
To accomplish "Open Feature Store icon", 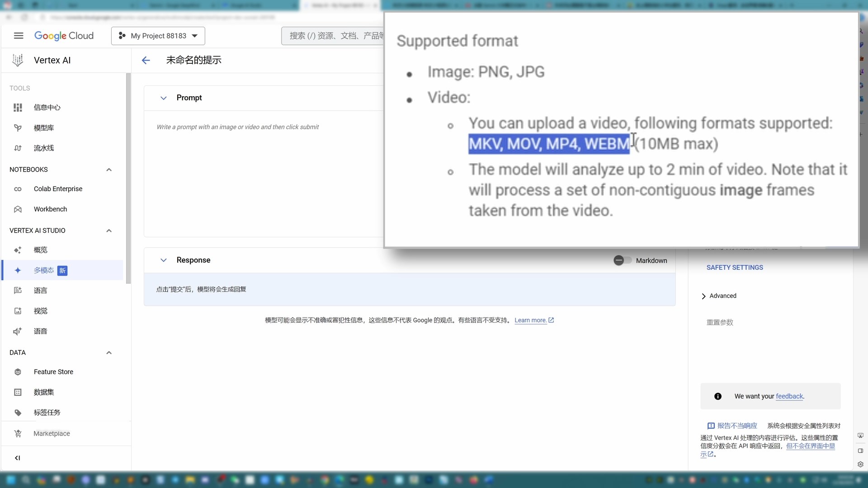I will coord(18,372).
